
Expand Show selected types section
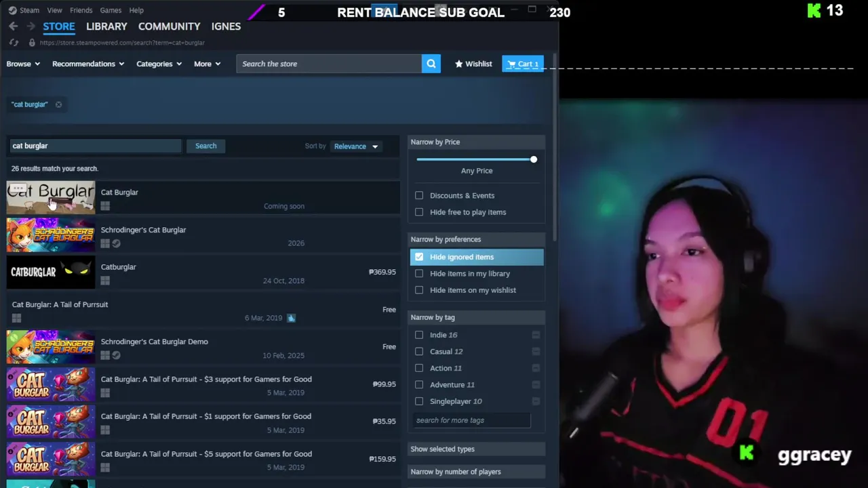476,449
